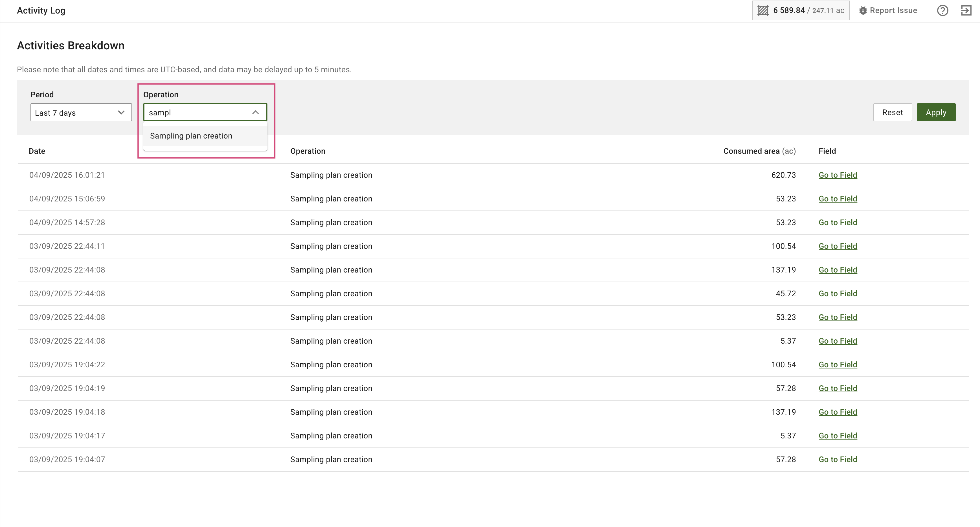
Task: Open Go to Field for the 45.72 ac entry
Action: click(x=837, y=293)
